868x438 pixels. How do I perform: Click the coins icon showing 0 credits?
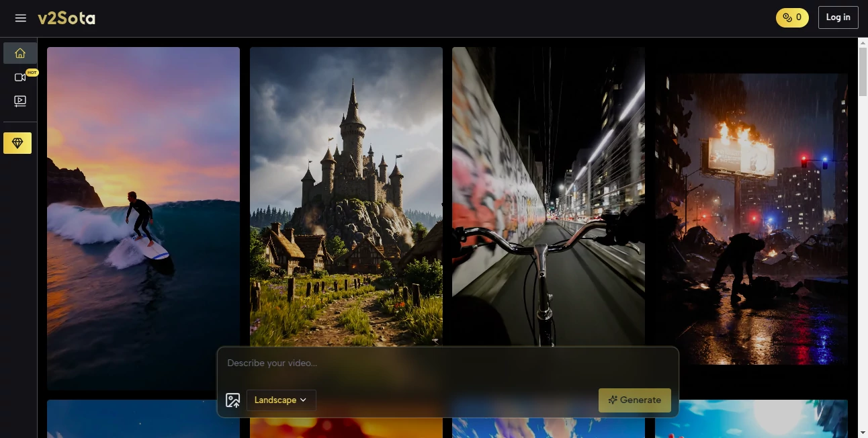pyautogui.click(x=786, y=17)
